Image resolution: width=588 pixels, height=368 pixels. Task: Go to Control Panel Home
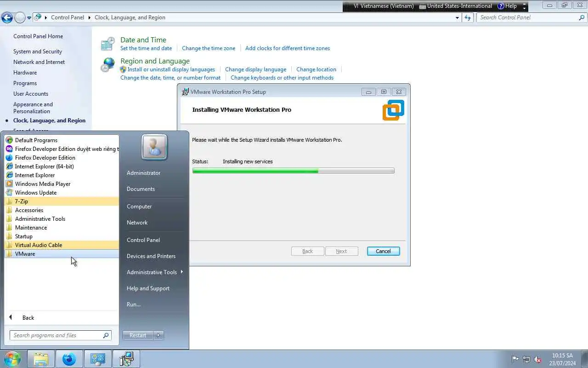(38, 36)
